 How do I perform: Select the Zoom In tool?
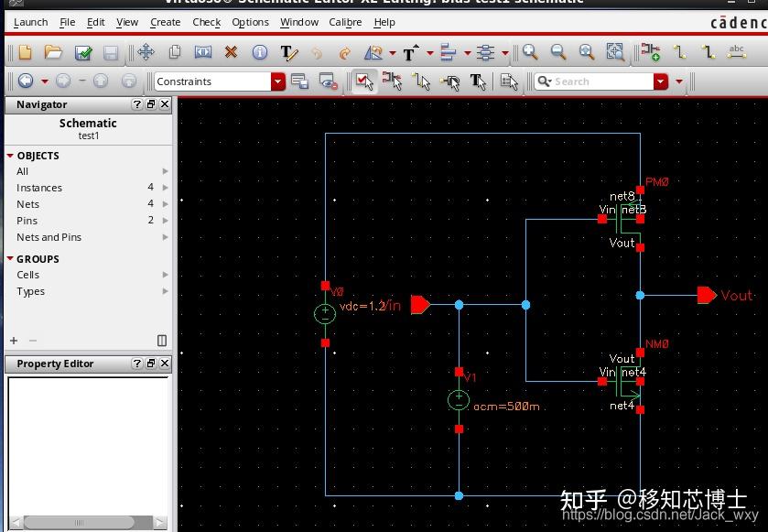pos(529,51)
